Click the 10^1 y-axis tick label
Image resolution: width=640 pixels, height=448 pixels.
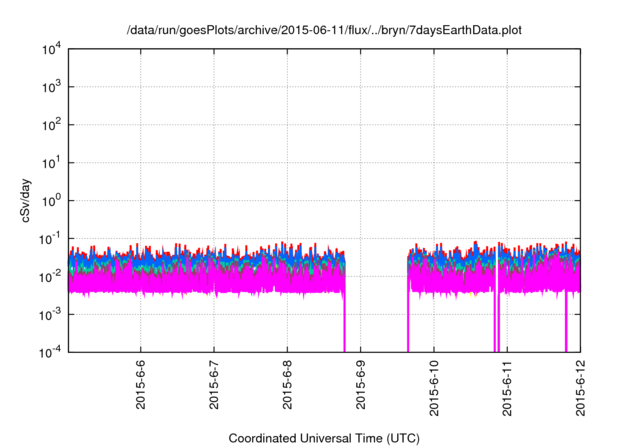coord(51,163)
